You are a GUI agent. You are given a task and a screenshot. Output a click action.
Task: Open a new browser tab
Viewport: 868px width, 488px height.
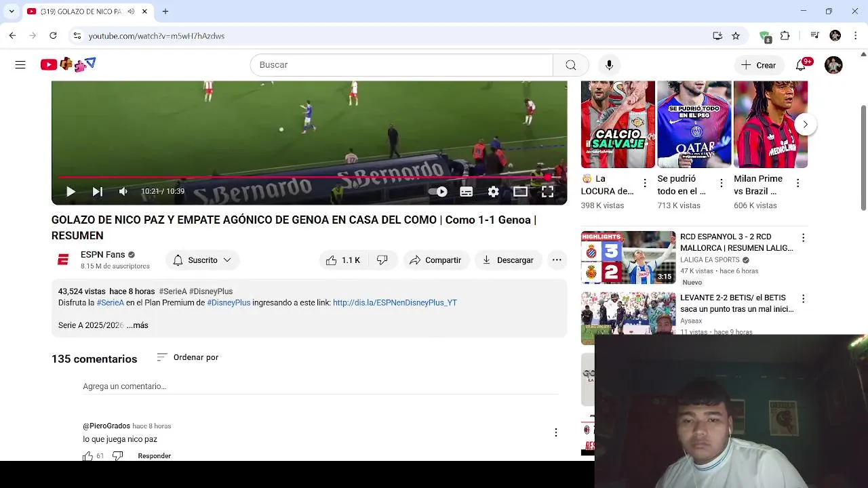click(x=165, y=12)
